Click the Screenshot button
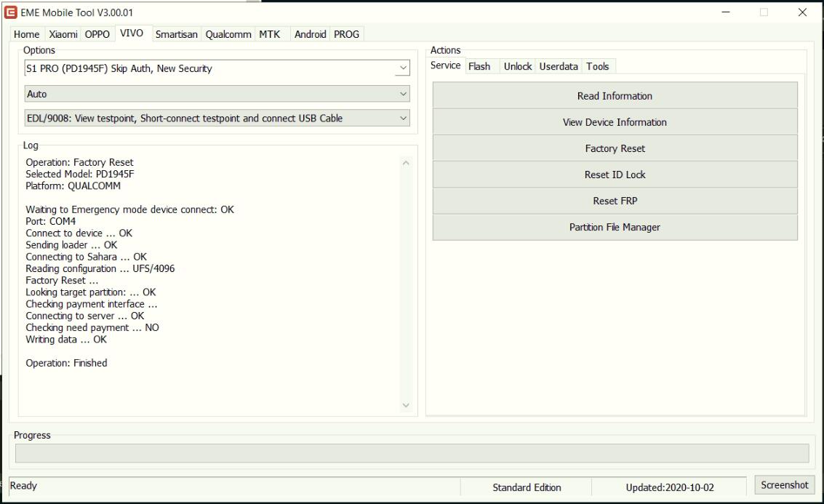Image resolution: width=824 pixels, height=504 pixels. coord(785,485)
